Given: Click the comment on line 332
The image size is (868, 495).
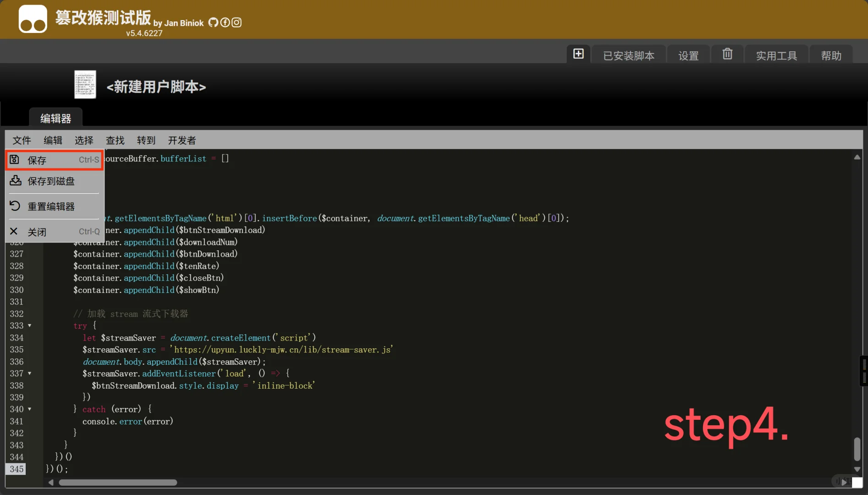Looking at the screenshot, I should tap(131, 314).
